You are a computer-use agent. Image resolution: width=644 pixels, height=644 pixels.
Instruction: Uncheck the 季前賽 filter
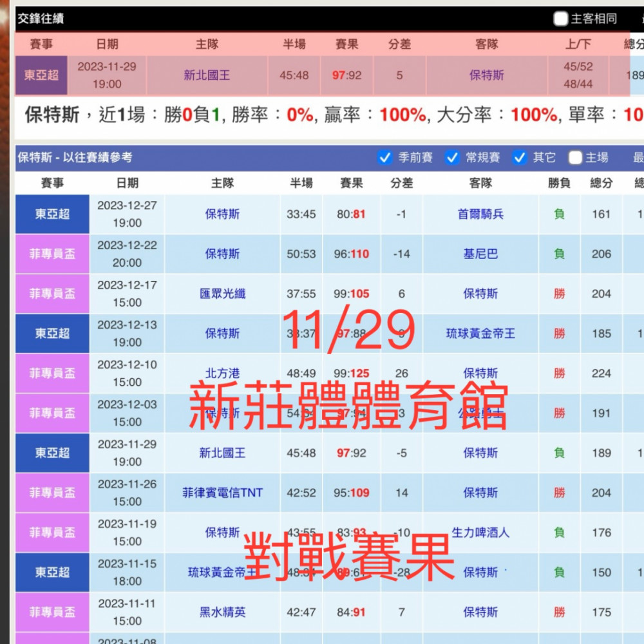pos(385,157)
